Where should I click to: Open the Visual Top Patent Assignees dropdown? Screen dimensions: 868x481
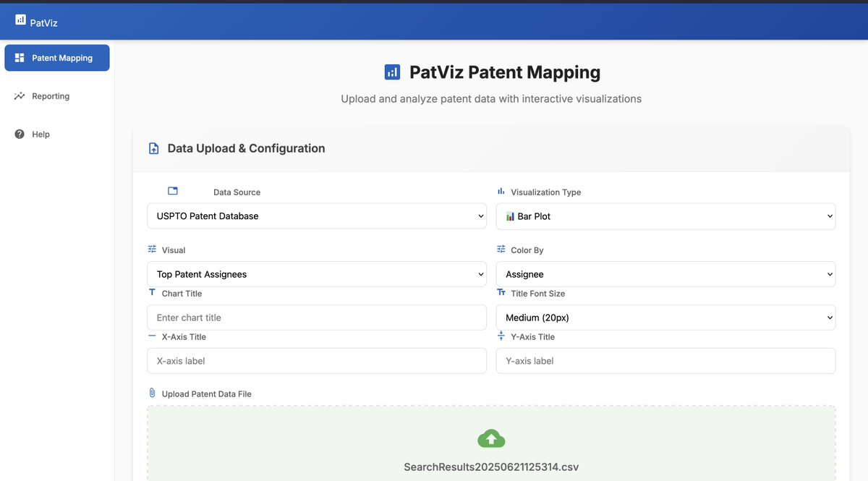click(317, 274)
